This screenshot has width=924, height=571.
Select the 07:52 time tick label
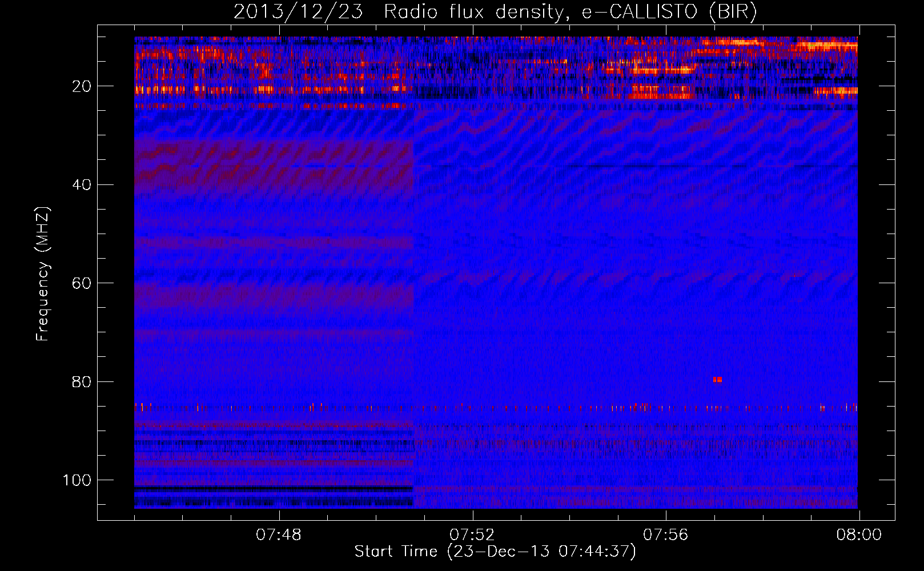472,535
